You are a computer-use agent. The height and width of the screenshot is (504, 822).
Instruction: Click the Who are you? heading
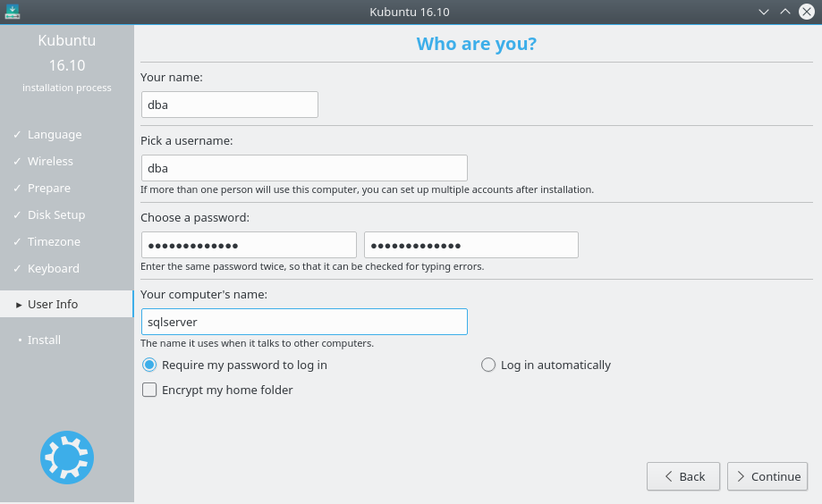(477, 44)
